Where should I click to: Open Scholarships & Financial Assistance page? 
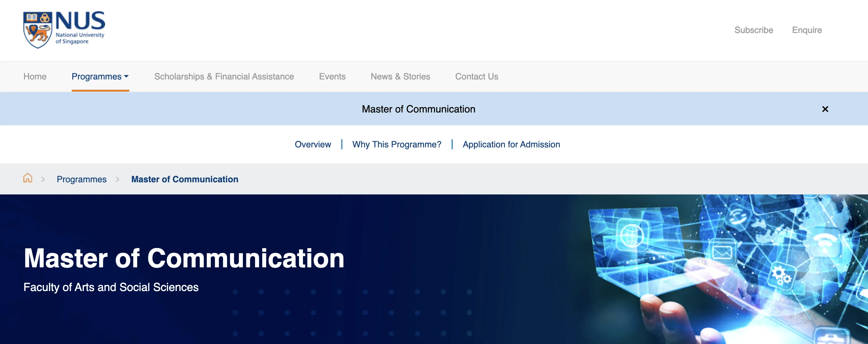(224, 76)
